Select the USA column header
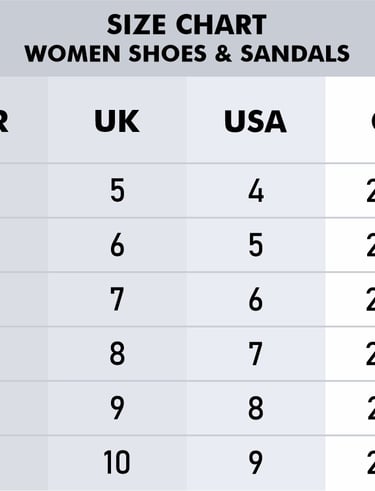Screen dimensions: 375x491 [255, 121]
